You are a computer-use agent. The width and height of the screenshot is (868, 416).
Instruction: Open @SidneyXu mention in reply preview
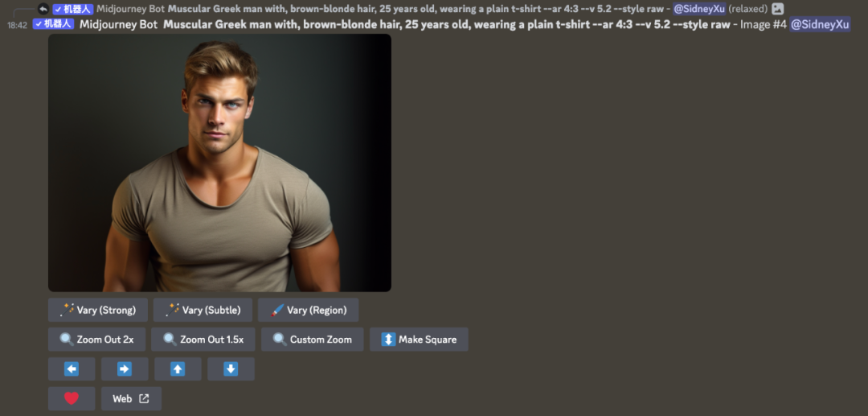[x=699, y=9]
